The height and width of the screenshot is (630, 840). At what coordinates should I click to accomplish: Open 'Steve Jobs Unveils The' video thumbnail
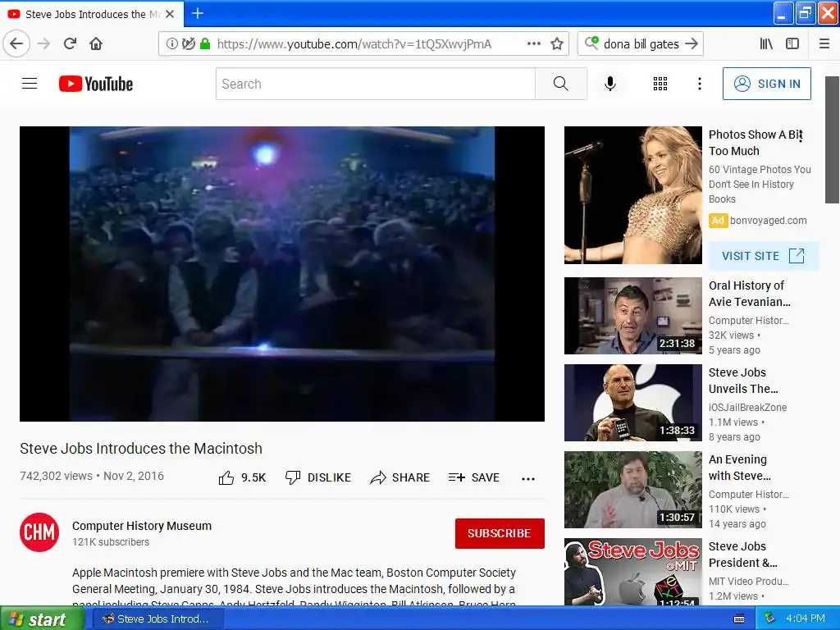coord(632,402)
